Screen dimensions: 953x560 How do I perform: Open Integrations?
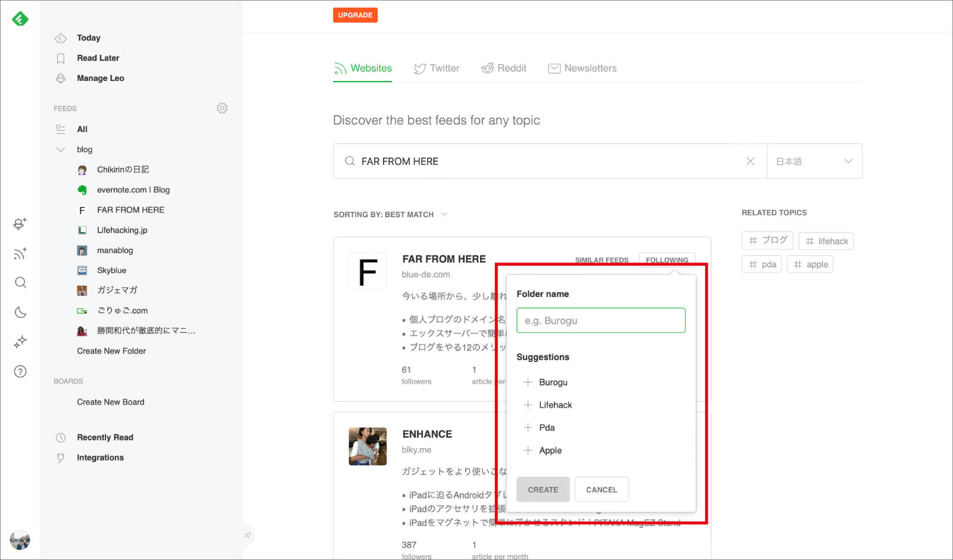point(100,458)
